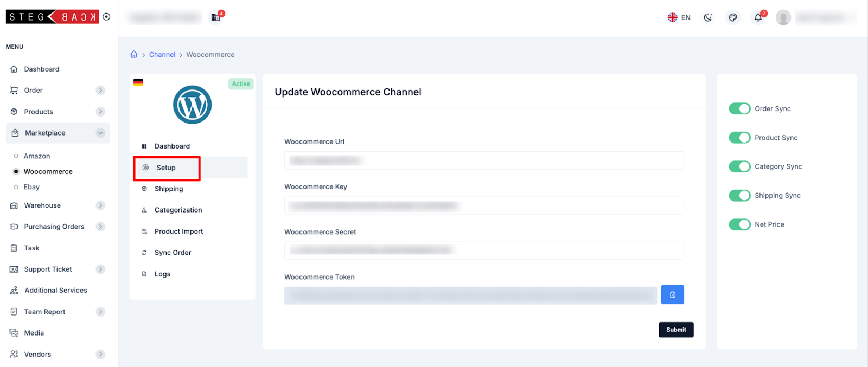Expand Team Report chevron
Screen dimensions: 868x367
tap(100, 312)
